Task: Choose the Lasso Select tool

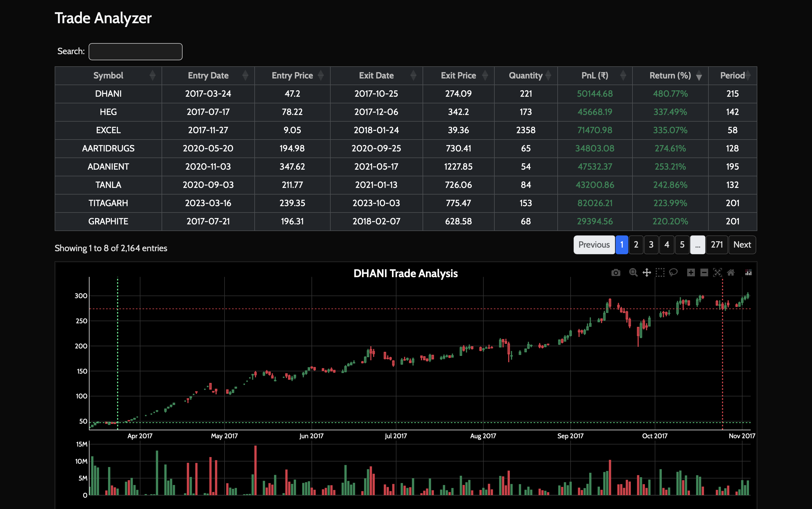Action: 673,273
